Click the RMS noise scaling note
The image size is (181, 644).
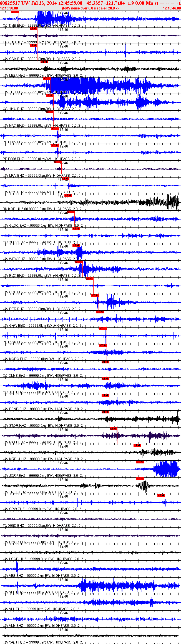pyautogui.click(x=90, y=8)
